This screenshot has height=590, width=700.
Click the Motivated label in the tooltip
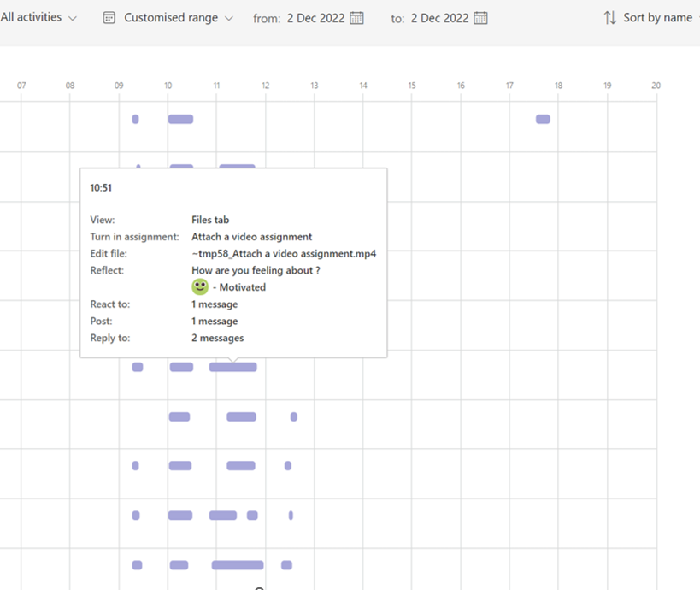coord(243,287)
